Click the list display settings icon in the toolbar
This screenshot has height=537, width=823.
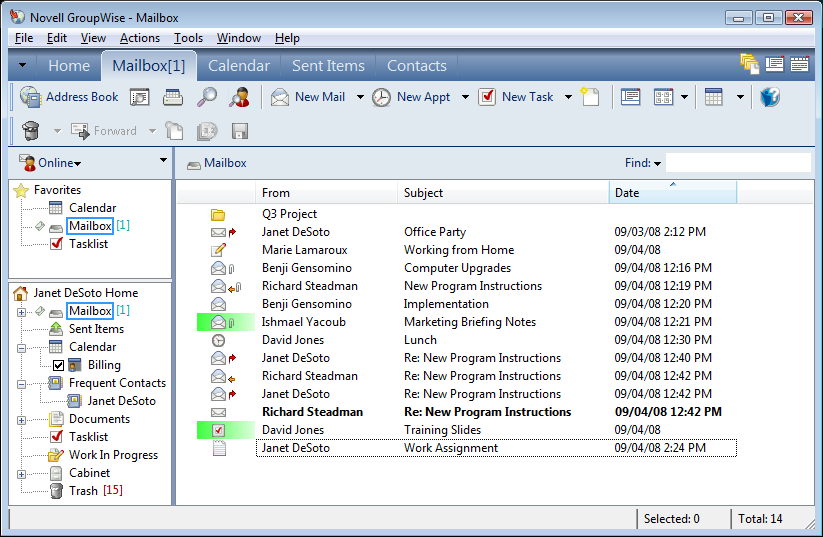(x=630, y=97)
